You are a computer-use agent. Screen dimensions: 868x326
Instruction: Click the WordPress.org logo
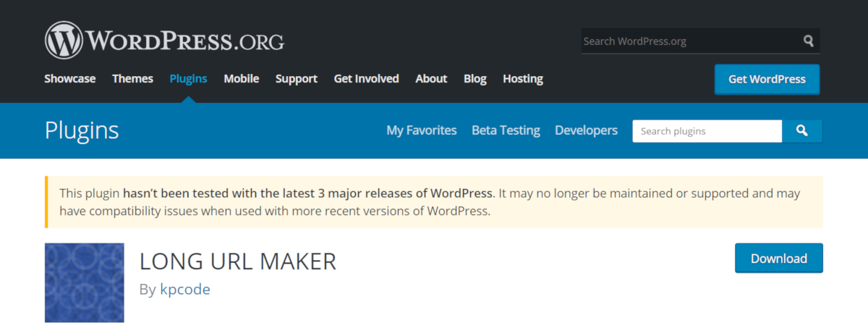(164, 40)
